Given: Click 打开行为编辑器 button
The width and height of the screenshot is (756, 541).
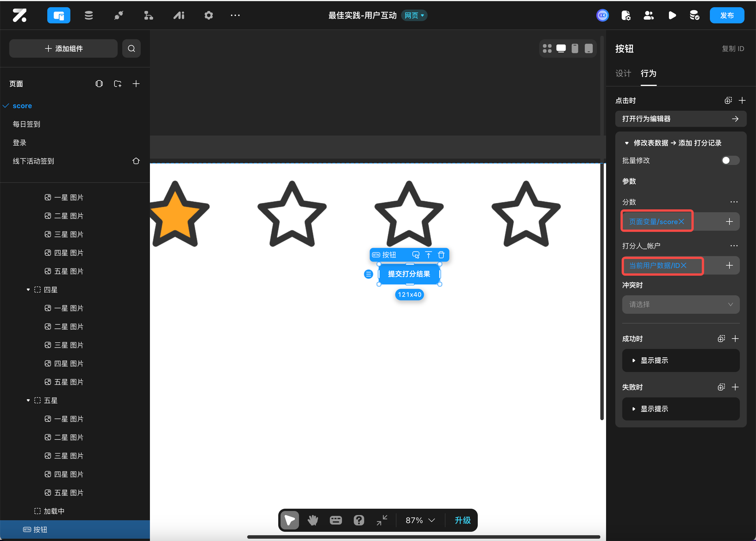Looking at the screenshot, I should [x=680, y=119].
